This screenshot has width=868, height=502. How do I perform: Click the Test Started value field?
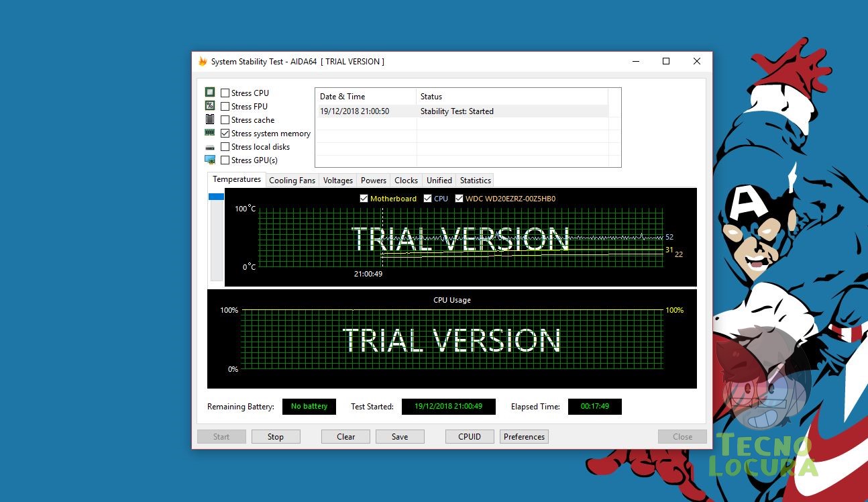(449, 407)
